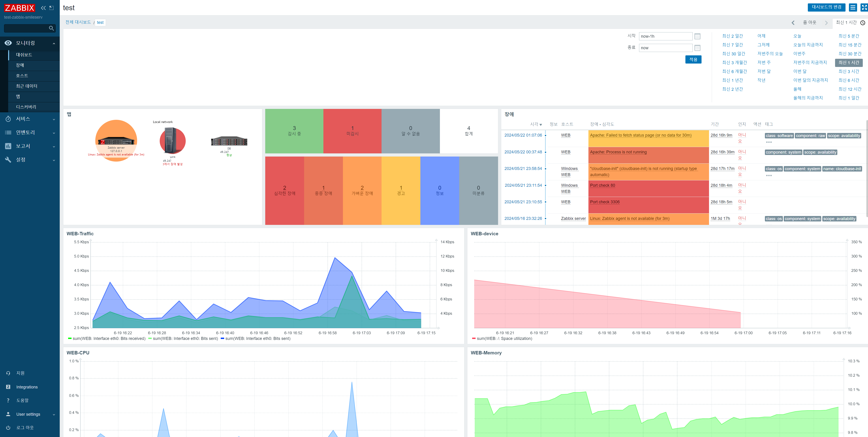Open the 장애 sidebar menu item

point(20,65)
